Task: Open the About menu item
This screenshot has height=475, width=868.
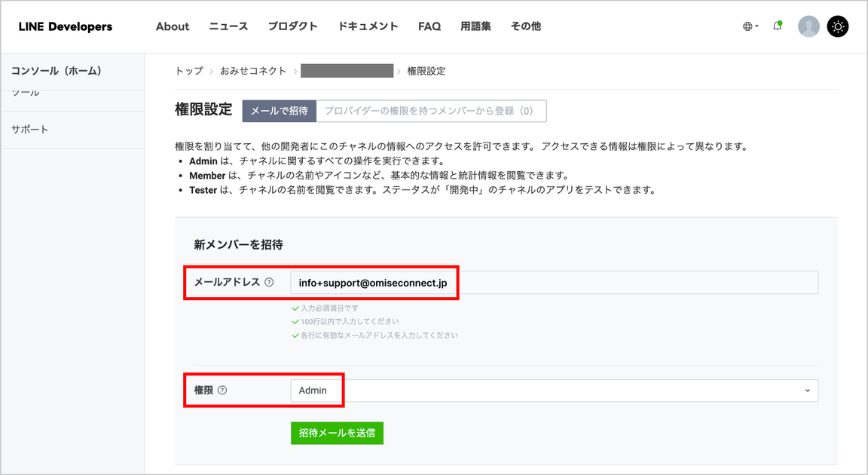Action: click(172, 26)
